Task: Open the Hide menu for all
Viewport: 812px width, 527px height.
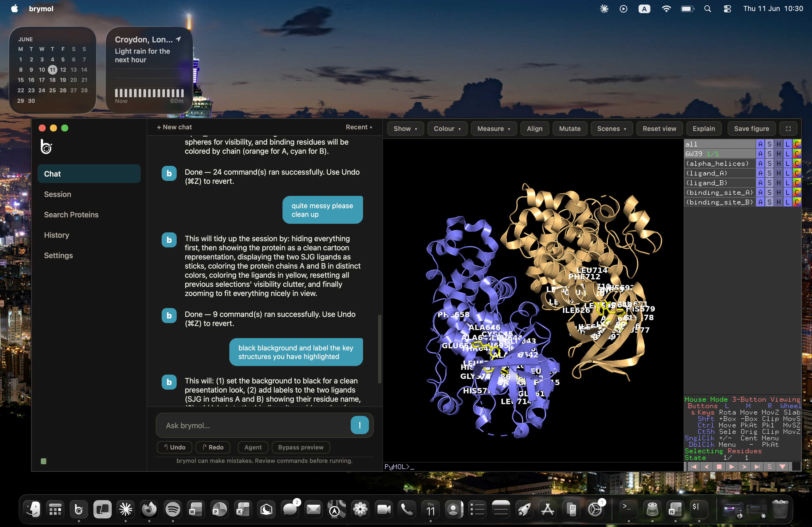Action: click(x=778, y=144)
